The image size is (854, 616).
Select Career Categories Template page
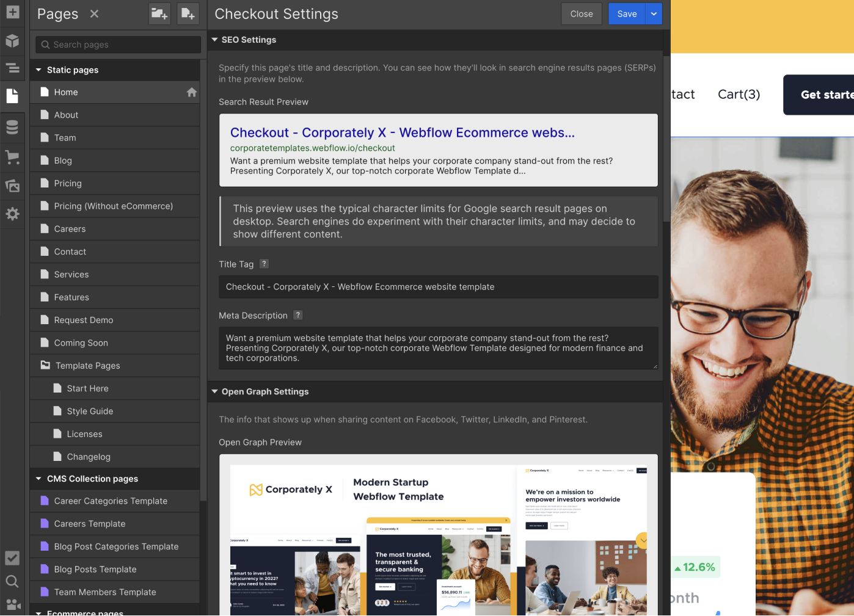pyautogui.click(x=115, y=501)
